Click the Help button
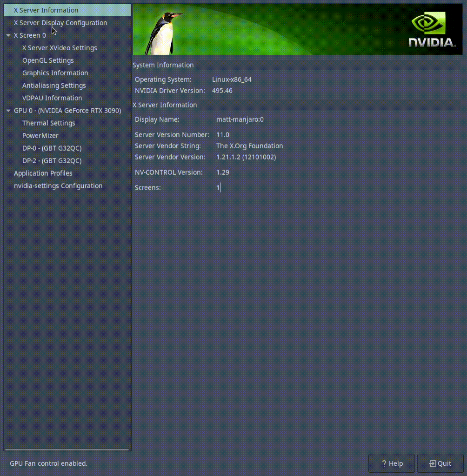Image resolution: width=467 pixels, height=476 pixels. click(392, 463)
